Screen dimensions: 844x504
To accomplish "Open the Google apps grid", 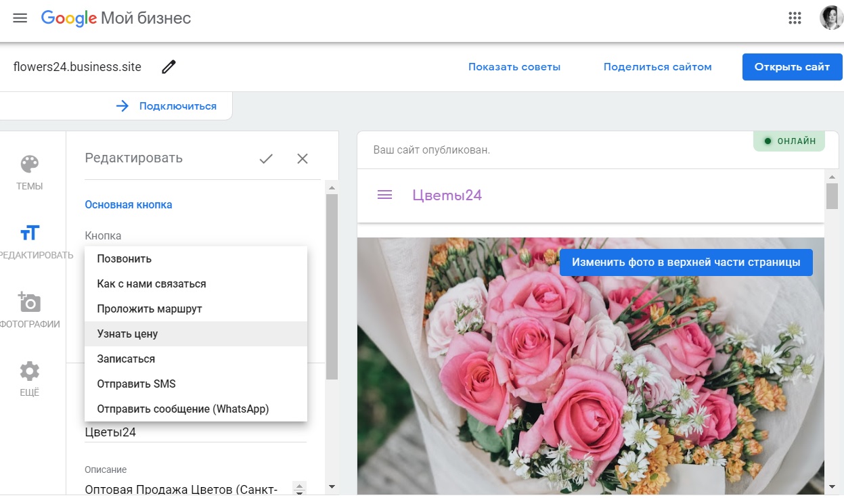I will pos(795,18).
